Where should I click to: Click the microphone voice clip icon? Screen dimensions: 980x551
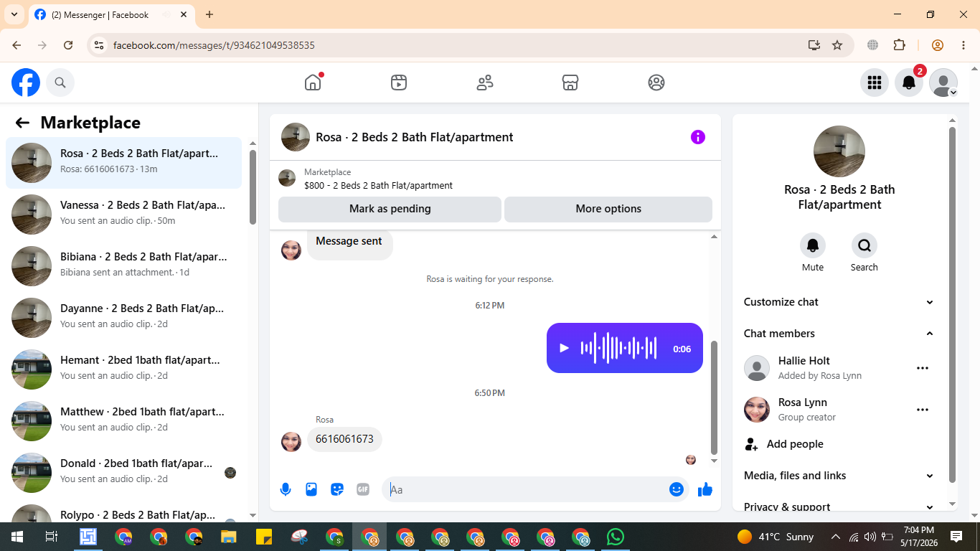286,489
